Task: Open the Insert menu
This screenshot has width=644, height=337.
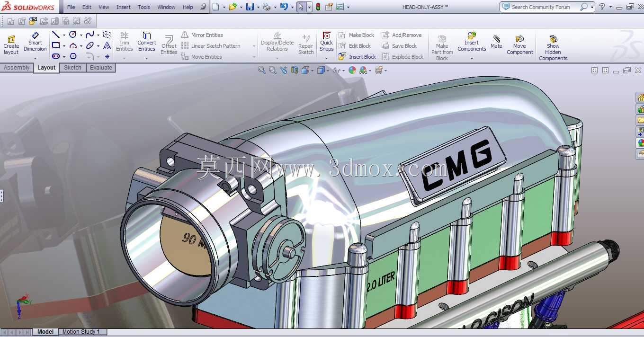Action: 124,7
